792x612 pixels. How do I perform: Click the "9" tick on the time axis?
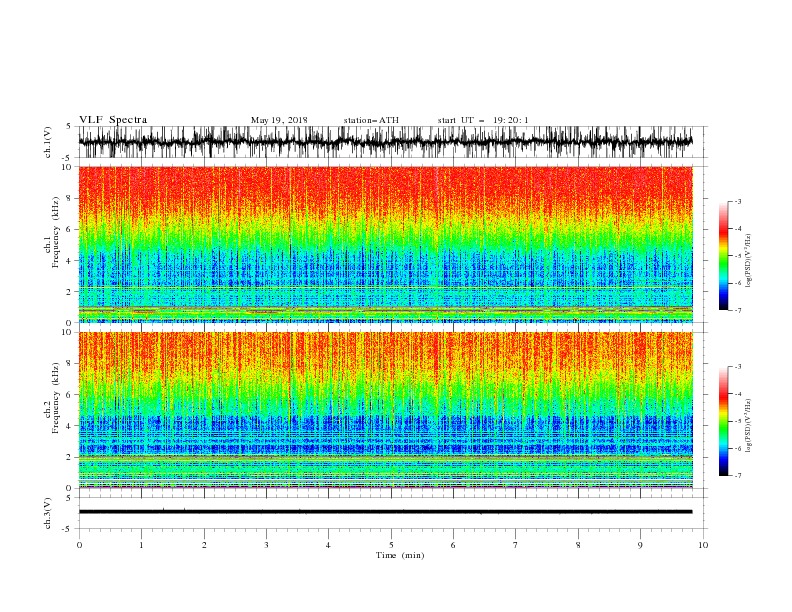tap(640, 545)
